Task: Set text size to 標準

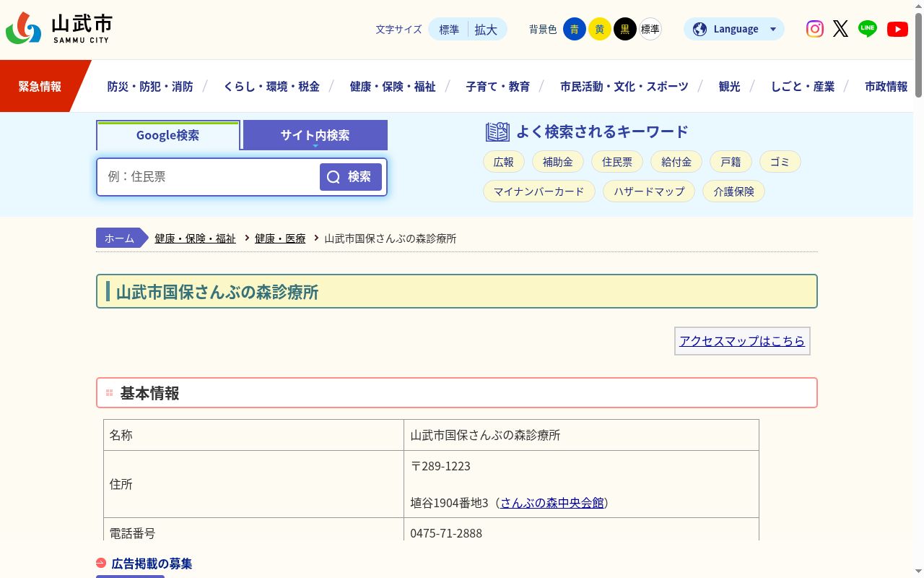Action: (449, 29)
